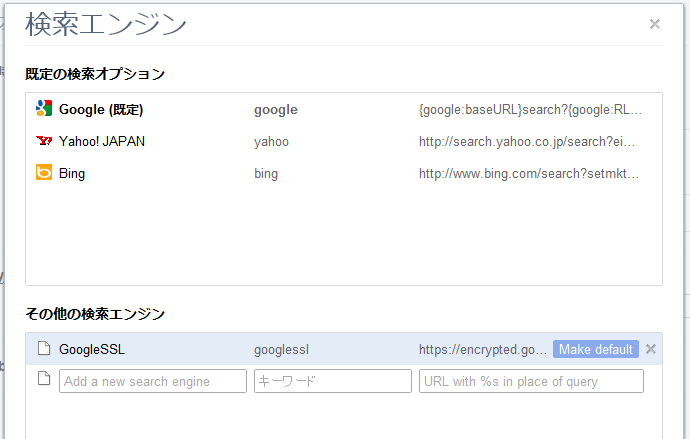Remove GoogleSSL with its X icon
The height and width of the screenshot is (439, 690).
651,349
